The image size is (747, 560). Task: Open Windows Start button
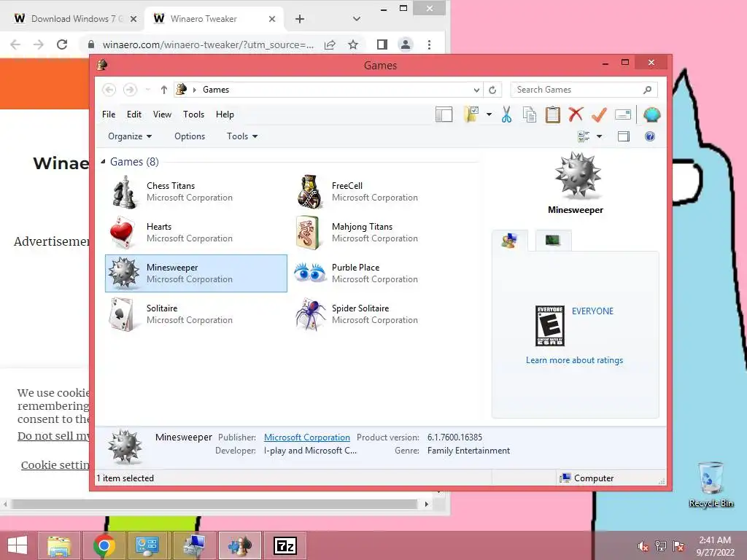(x=18, y=545)
